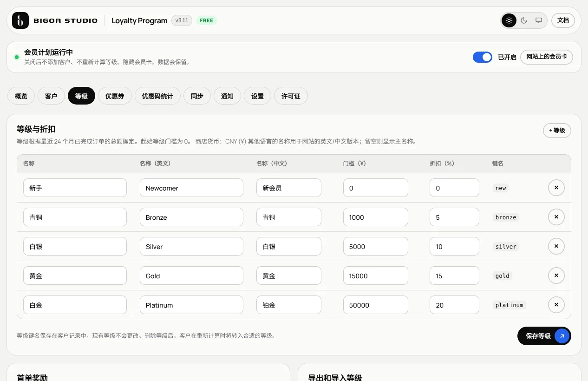Edit the discount field showing 15
This screenshot has width=588, height=381.
(x=454, y=276)
